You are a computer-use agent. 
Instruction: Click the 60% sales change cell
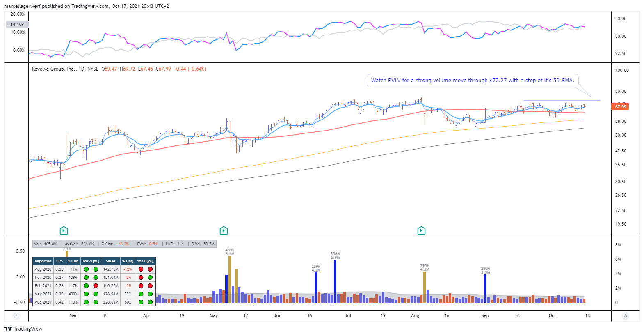128,302
